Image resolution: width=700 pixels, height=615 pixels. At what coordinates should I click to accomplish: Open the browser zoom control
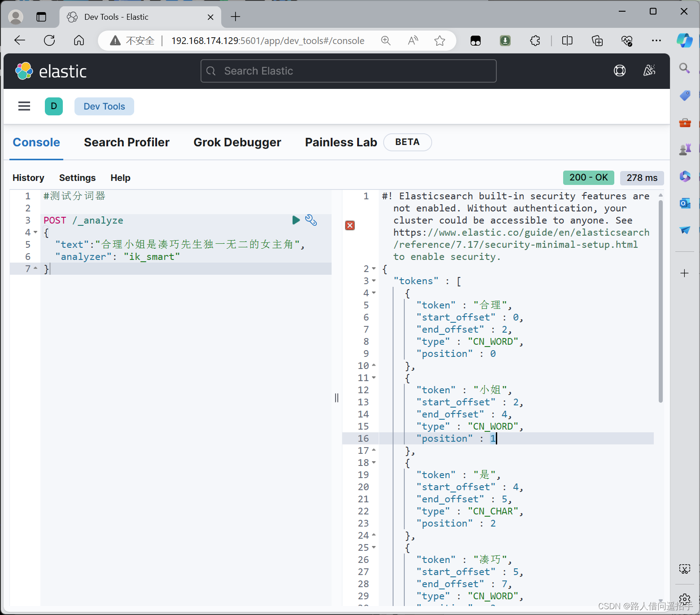pyautogui.click(x=386, y=41)
